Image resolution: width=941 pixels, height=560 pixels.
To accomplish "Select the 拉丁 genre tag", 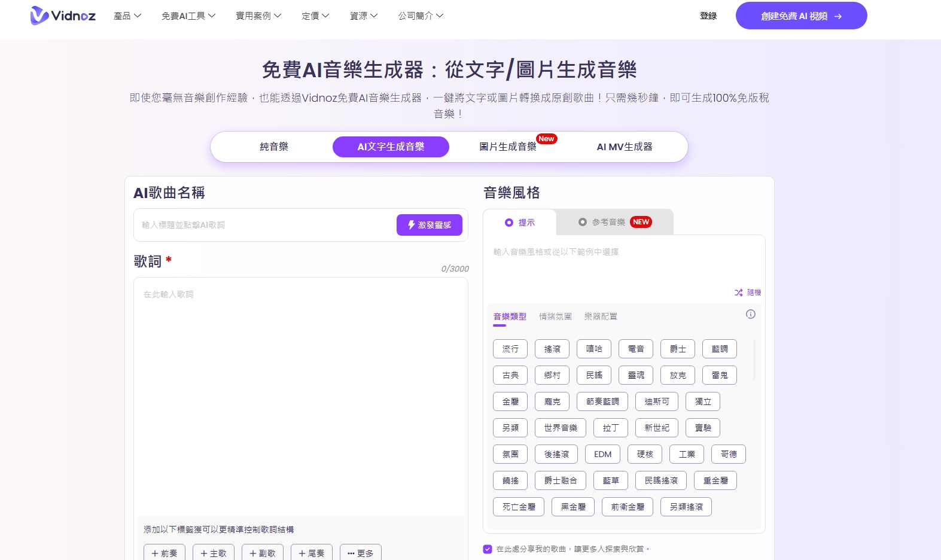I will (611, 428).
